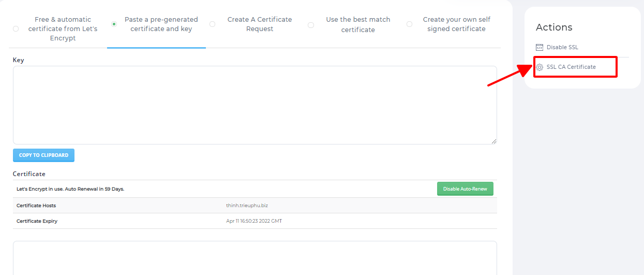Click the thinh.trieuphu.biz certificate host value
This screenshot has width=644, height=275.
(247, 206)
